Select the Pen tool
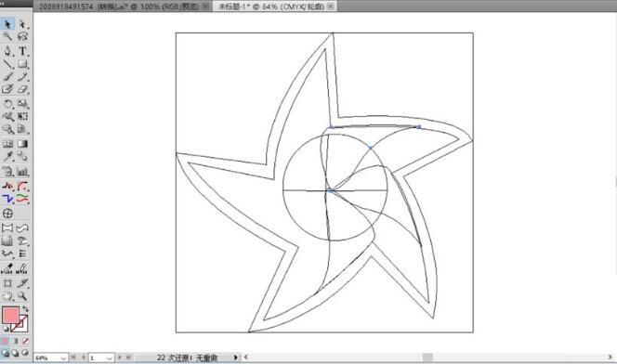617x364 pixels. [x=7, y=51]
